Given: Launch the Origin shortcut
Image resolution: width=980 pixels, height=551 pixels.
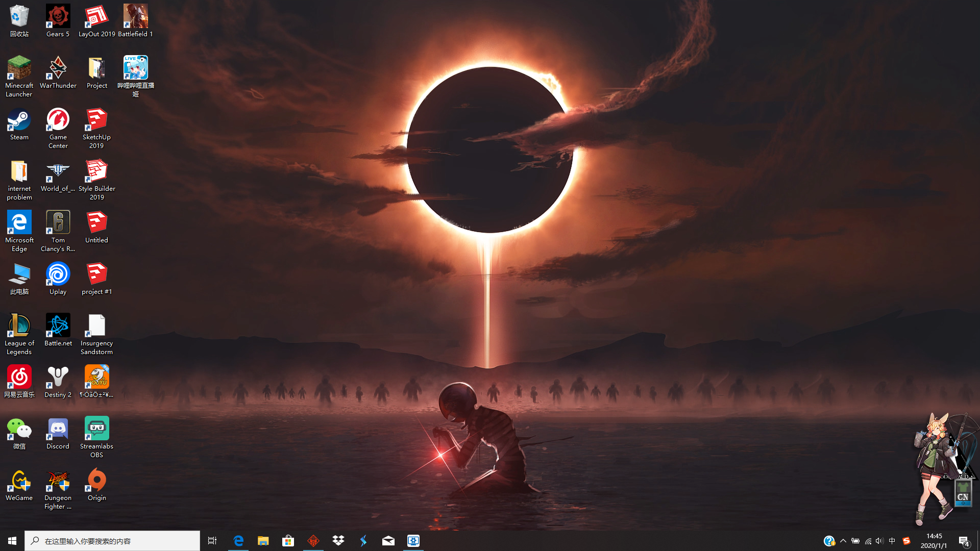Looking at the screenshot, I should click(97, 485).
